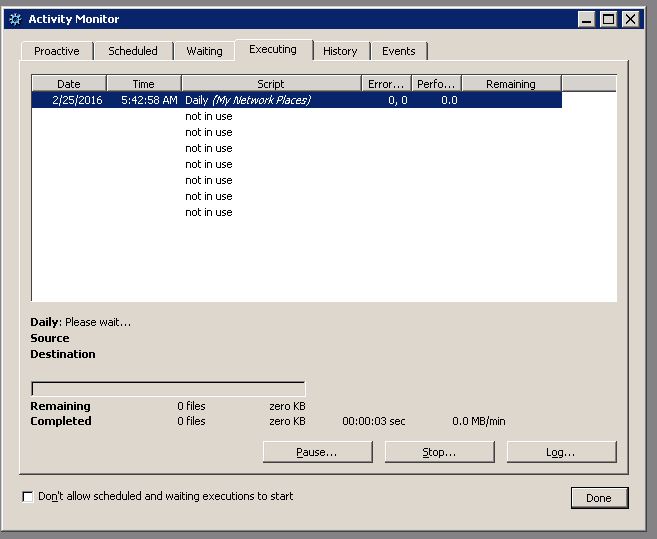Click the Time column header

(144, 84)
